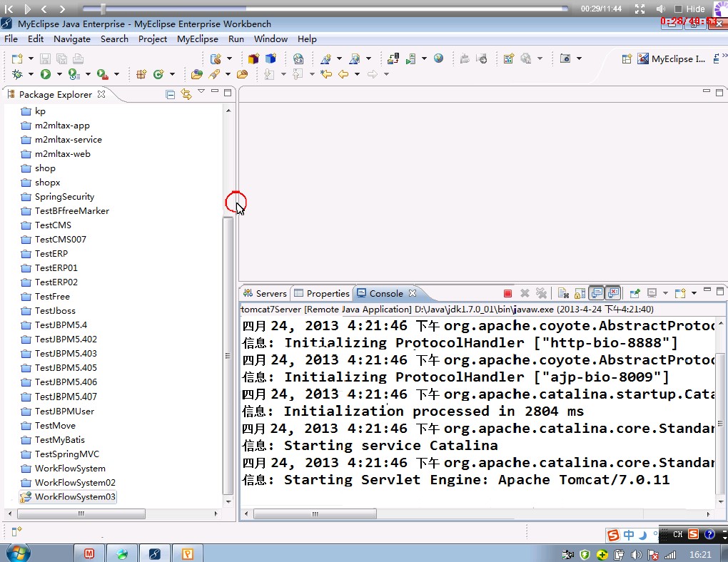728x562 pixels.
Task: Select the Debug tool in the main toolbar
Action: point(18,73)
